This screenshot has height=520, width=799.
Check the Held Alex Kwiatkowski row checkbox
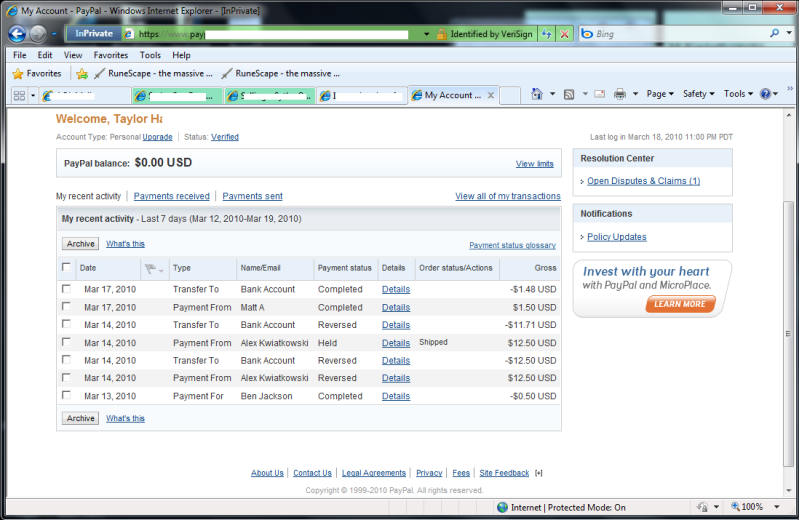pyautogui.click(x=66, y=342)
